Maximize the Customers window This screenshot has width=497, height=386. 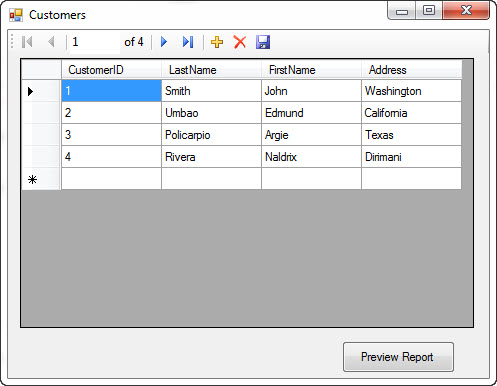click(429, 10)
